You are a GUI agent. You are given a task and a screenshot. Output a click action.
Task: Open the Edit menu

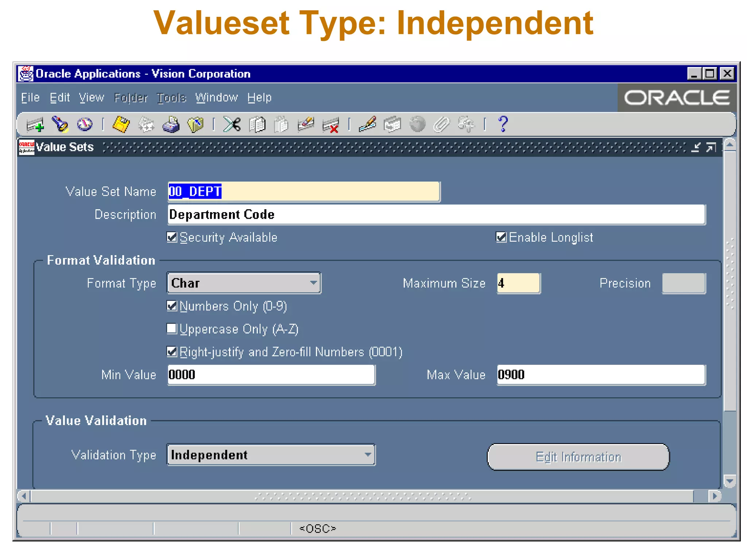coord(60,98)
